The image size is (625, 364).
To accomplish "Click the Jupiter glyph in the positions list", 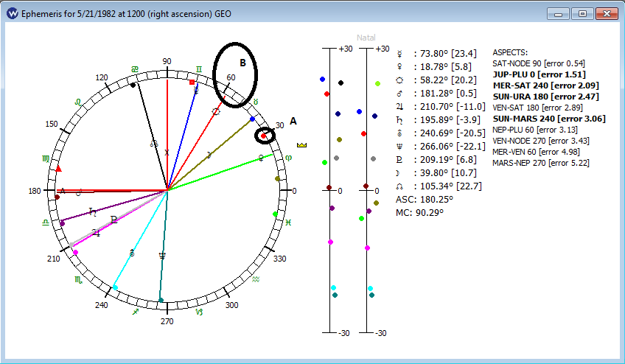I will coord(399,107).
